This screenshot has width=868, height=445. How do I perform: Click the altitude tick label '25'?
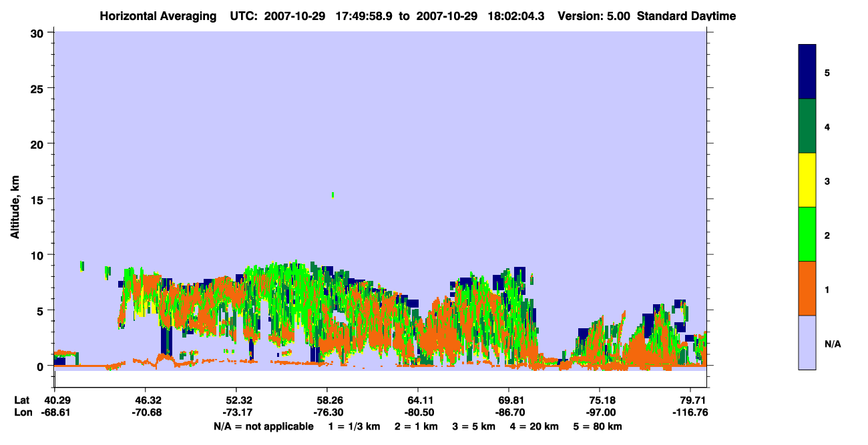39,87
